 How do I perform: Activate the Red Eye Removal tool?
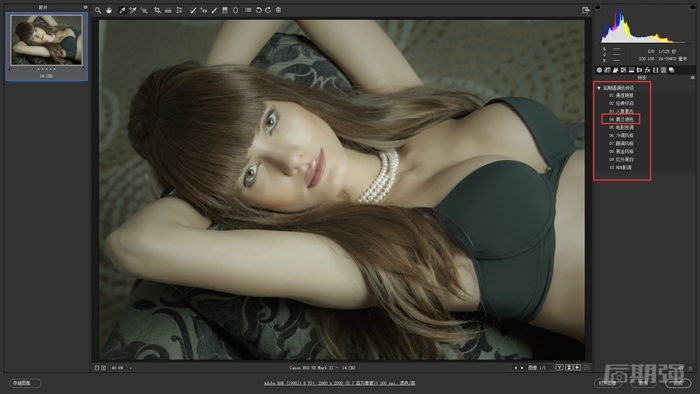click(204, 10)
